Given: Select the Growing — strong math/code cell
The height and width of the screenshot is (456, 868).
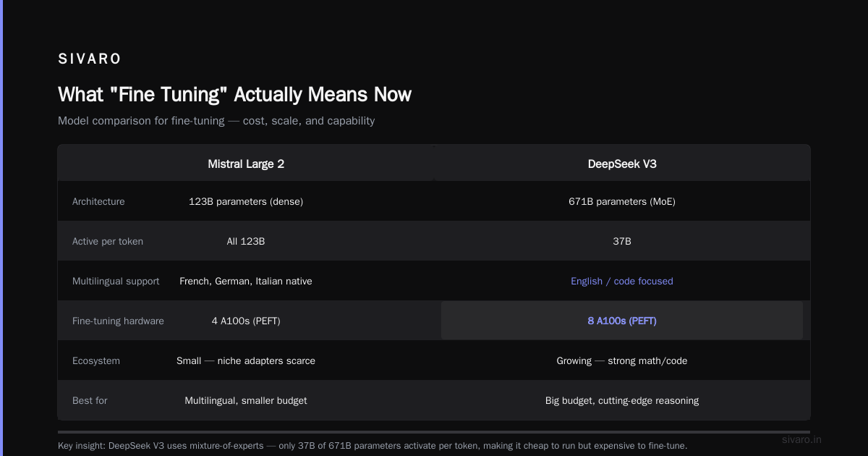Looking at the screenshot, I should (622, 360).
